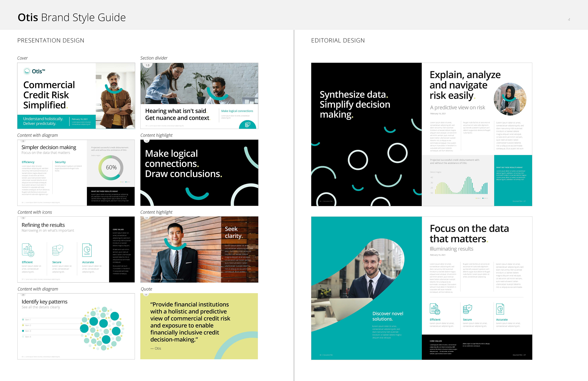Viewport: 588px width, 381px height.
Task: Click 'Focus on the data that matters' editorial headline
Action: click(469, 234)
